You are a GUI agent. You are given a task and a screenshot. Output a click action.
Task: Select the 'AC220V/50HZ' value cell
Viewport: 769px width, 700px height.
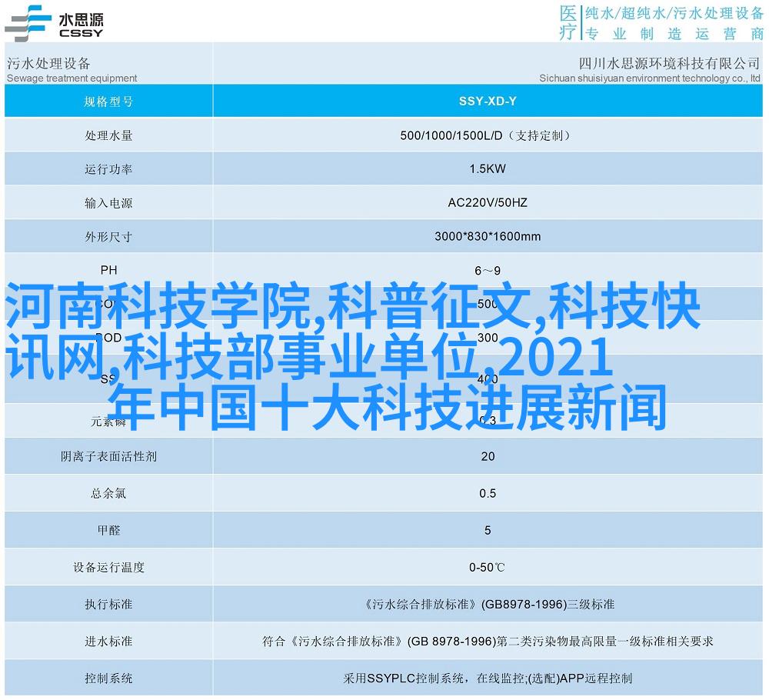488,202
